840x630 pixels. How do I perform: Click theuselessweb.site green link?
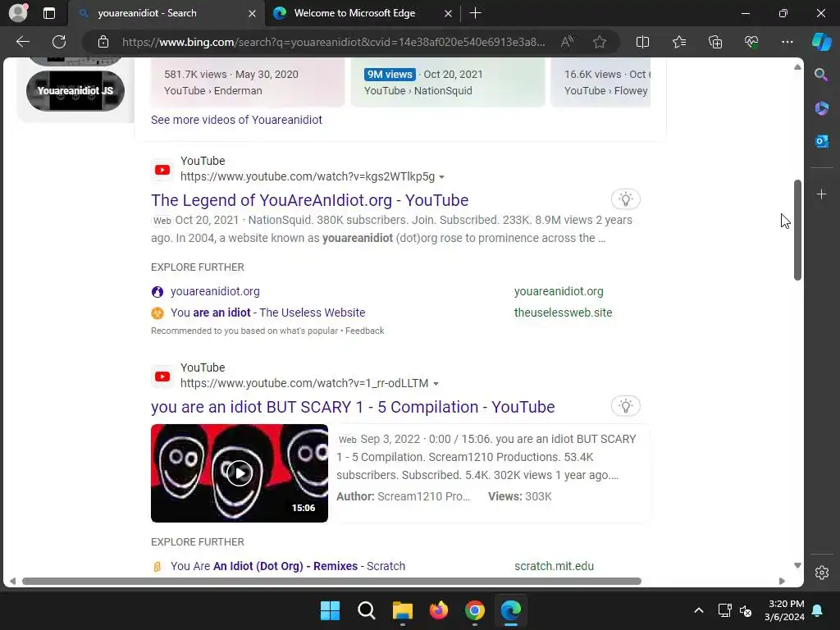click(563, 313)
